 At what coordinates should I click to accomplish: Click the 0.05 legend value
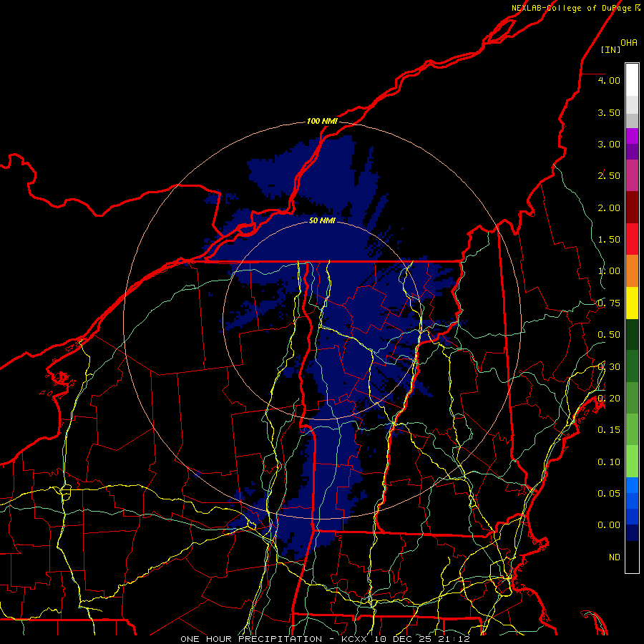point(609,493)
